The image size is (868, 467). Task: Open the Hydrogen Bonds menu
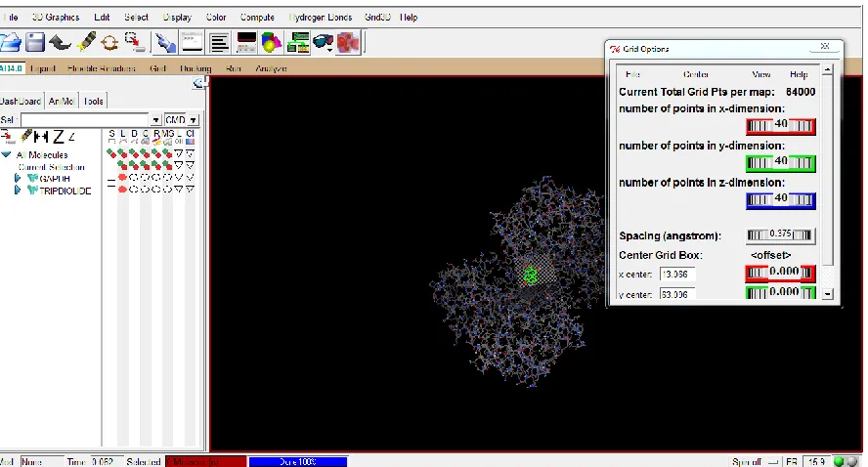pos(320,18)
